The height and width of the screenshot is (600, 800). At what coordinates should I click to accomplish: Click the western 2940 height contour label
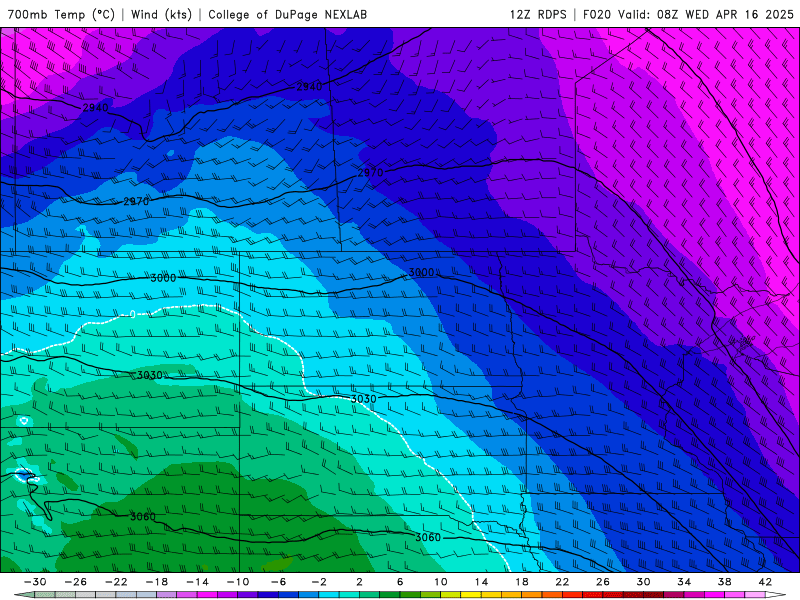point(95,108)
